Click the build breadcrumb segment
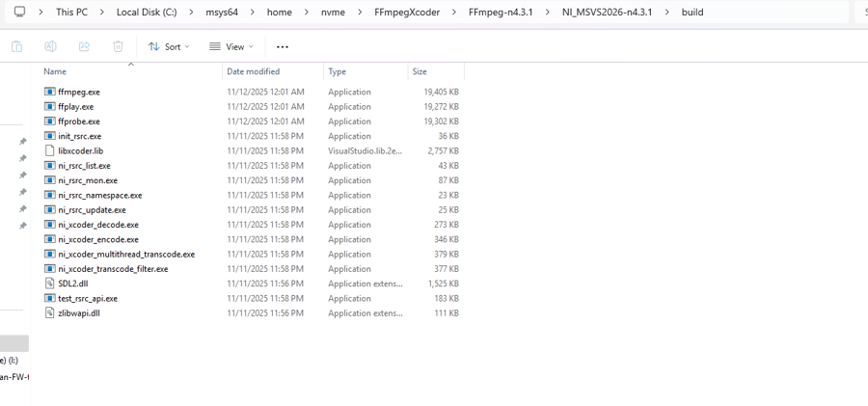 [x=692, y=12]
